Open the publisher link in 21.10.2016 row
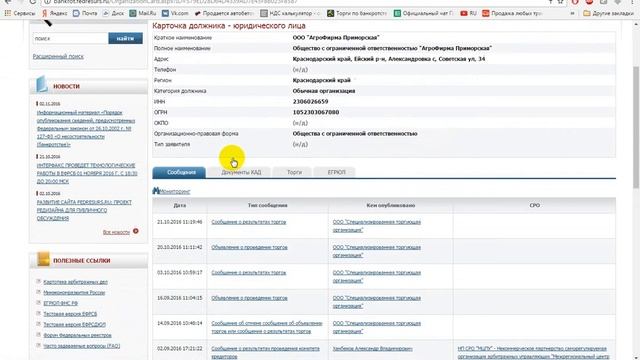 pos(377,226)
